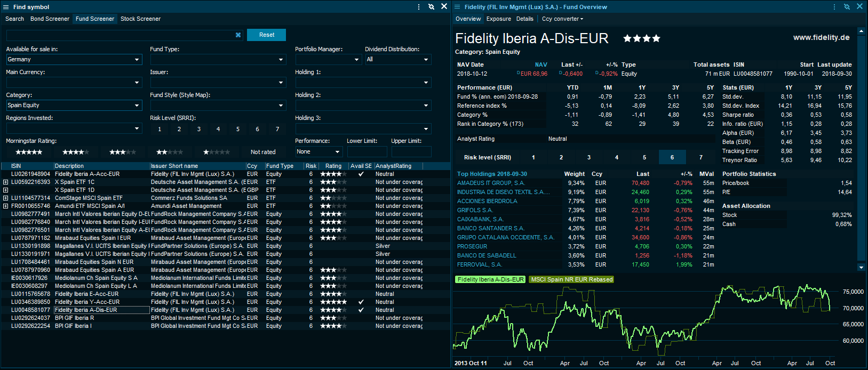This screenshot has height=370, width=868.
Task: Expand the X Spain ETF 1D row
Action: point(5,190)
